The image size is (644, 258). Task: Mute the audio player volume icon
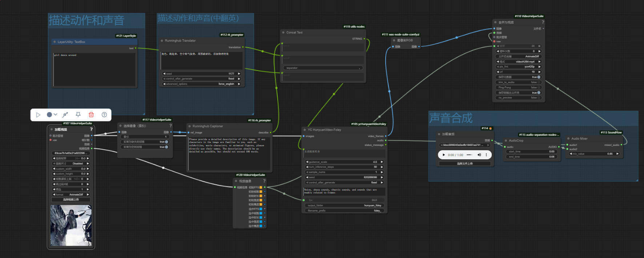tap(479, 155)
